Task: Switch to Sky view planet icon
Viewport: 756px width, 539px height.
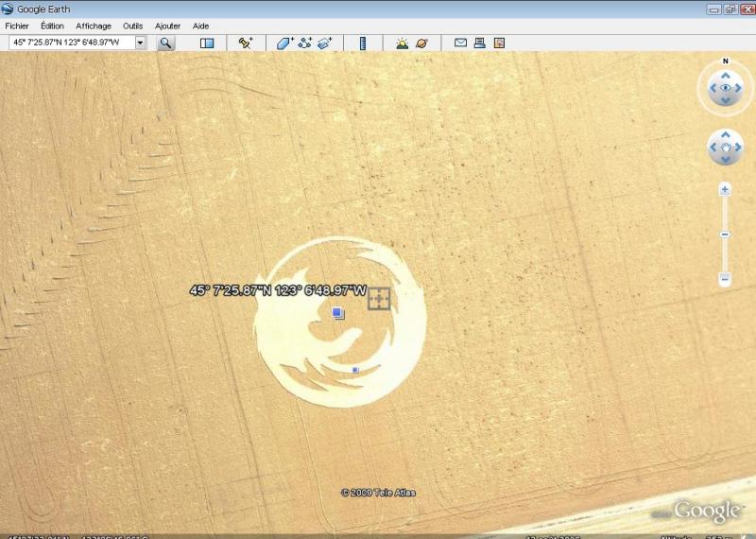Action: tap(421, 43)
